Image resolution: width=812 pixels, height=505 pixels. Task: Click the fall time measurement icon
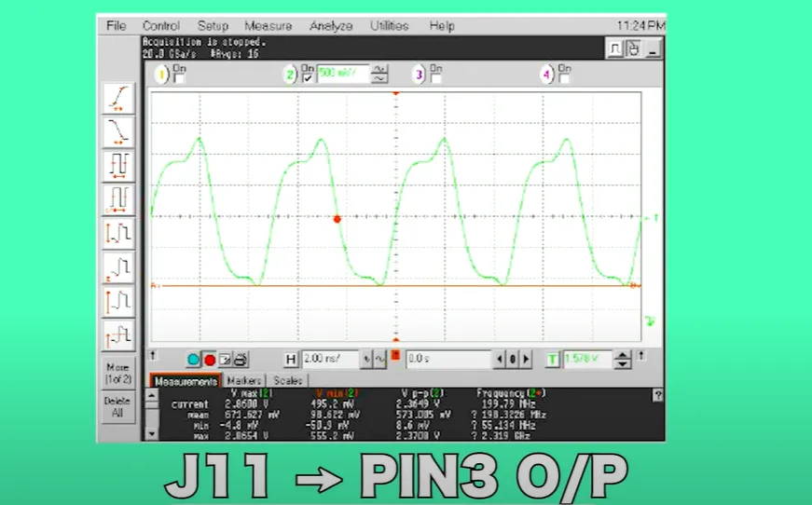118,131
